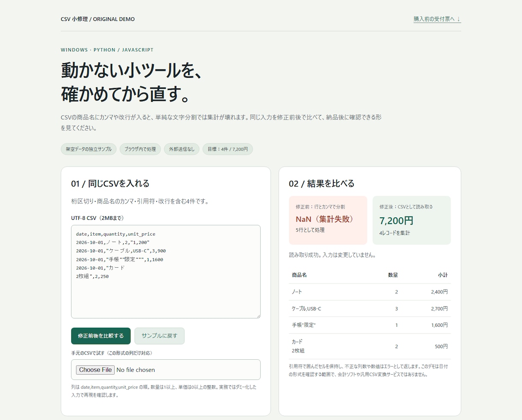Click the 02 / 結果を比べる heading
The image size is (522, 420).
(x=322, y=183)
